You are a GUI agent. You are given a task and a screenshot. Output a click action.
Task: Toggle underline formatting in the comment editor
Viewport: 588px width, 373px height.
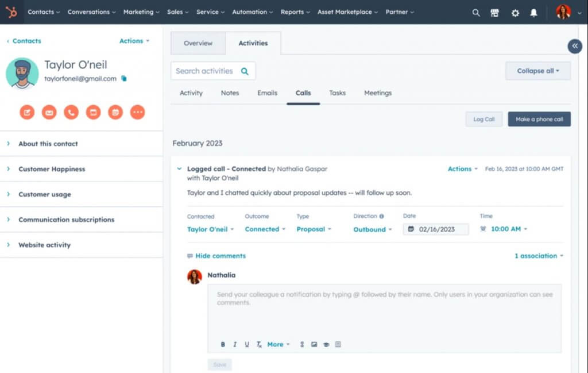pos(246,344)
